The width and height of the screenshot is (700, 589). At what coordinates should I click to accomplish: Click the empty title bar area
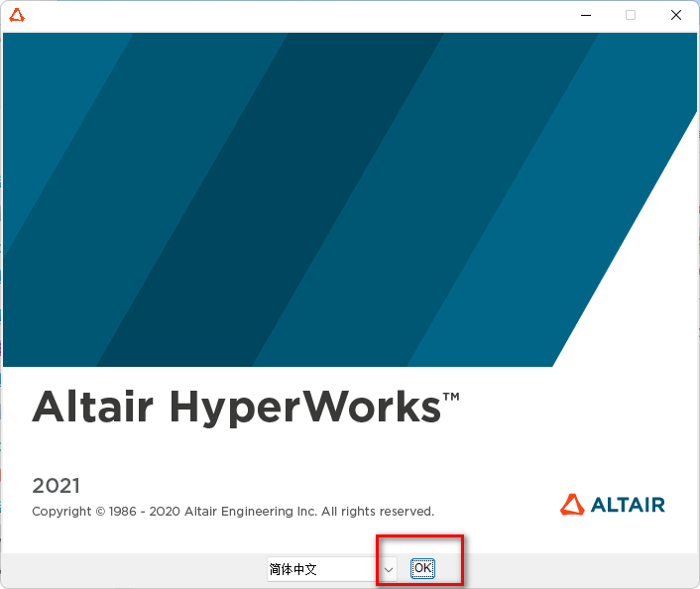click(x=297, y=15)
